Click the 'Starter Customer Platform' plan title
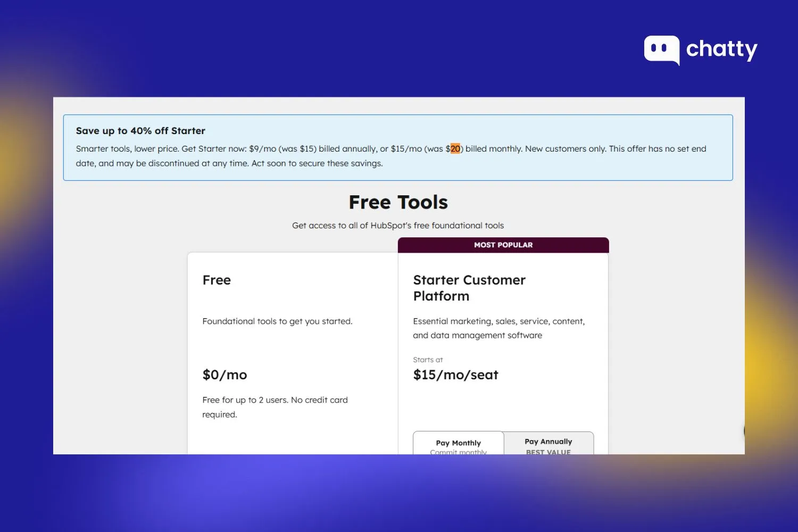 pyautogui.click(x=469, y=288)
